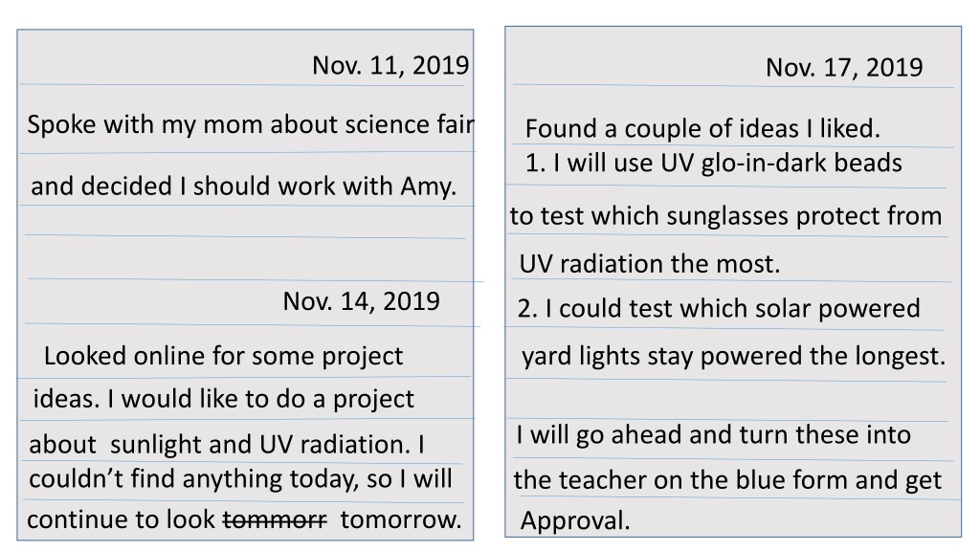Screen dimensions: 980x551
Task: Click list item 1 about UV glo-in-dark beads
Action: click(x=714, y=163)
